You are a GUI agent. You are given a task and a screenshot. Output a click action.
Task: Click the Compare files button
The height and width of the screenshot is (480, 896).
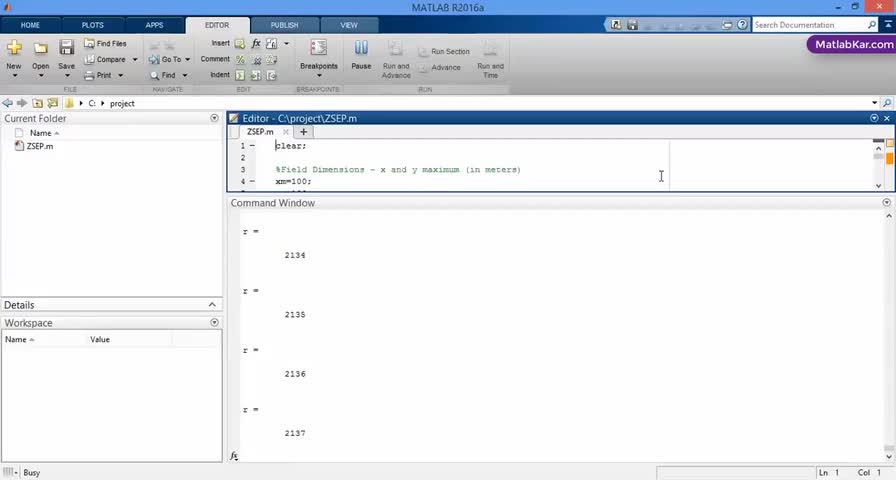(105, 59)
